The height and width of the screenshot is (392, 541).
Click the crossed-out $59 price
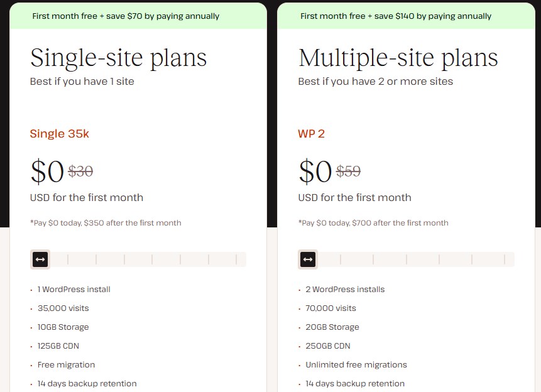coord(349,171)
